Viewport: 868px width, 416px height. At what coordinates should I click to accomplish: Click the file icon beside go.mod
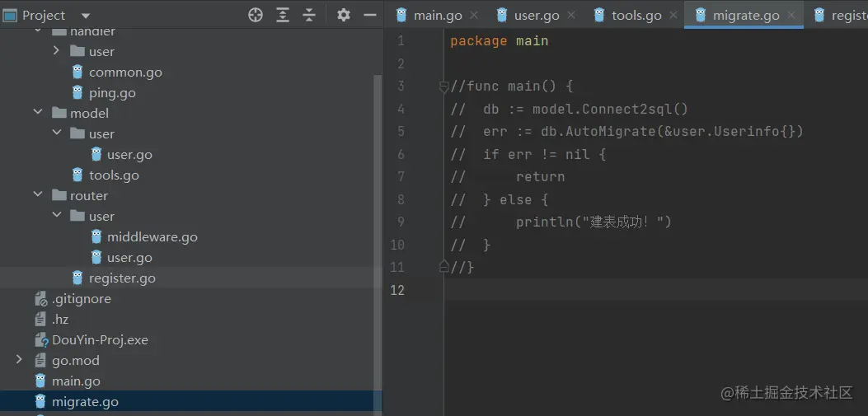click(40, 360)
